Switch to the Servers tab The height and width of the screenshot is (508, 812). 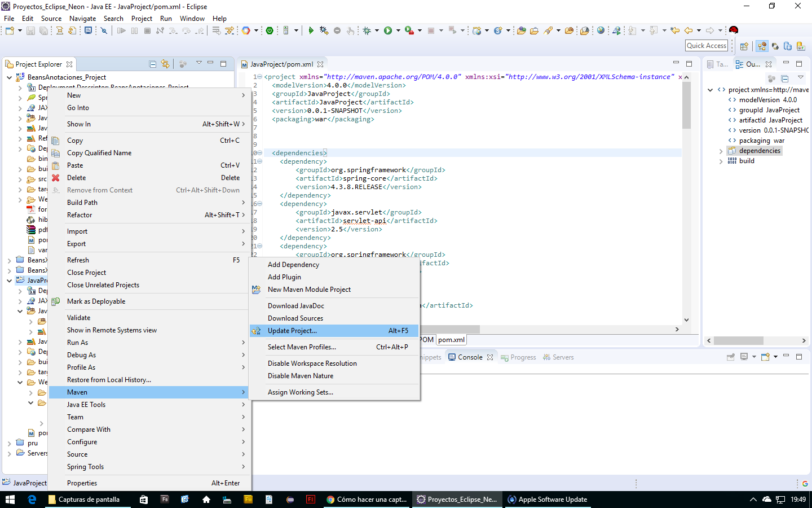558,357
